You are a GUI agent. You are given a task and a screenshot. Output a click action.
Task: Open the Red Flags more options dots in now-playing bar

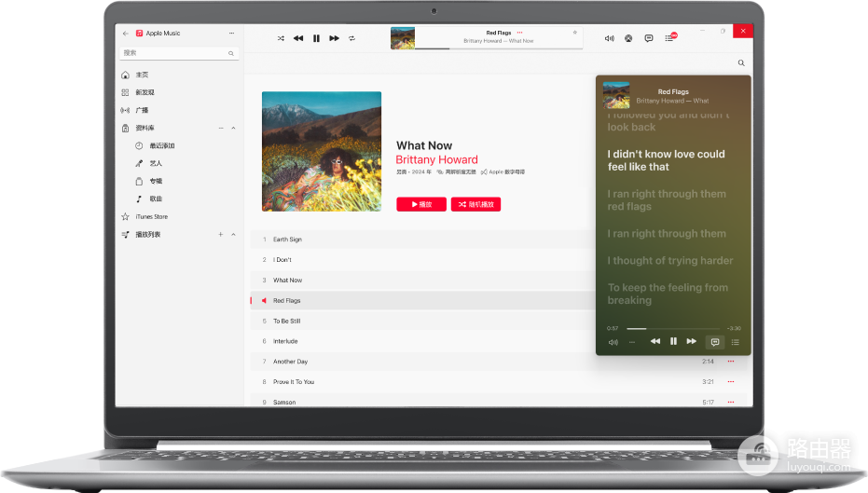click(520, 33)
